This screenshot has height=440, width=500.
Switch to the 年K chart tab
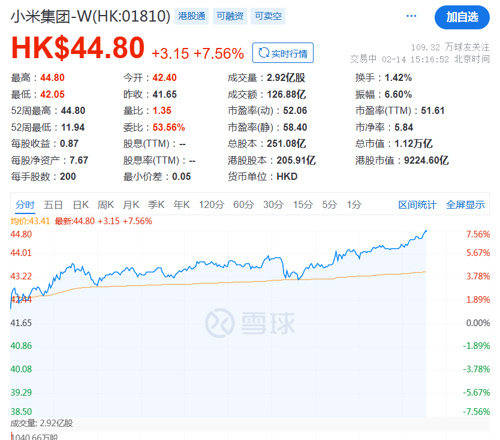click(181, 205)
